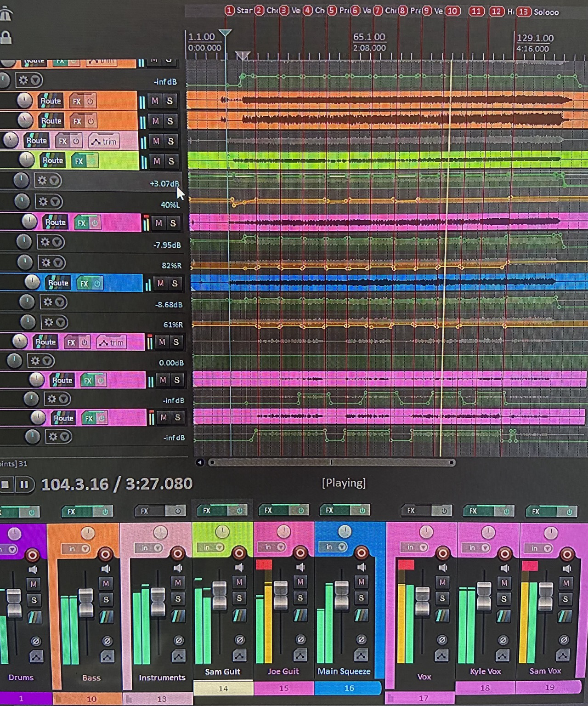Viewport: 588px width, 706px height.
Task: Arm the Sam Guit strip for recording
Action: click(x=239, y=552)
